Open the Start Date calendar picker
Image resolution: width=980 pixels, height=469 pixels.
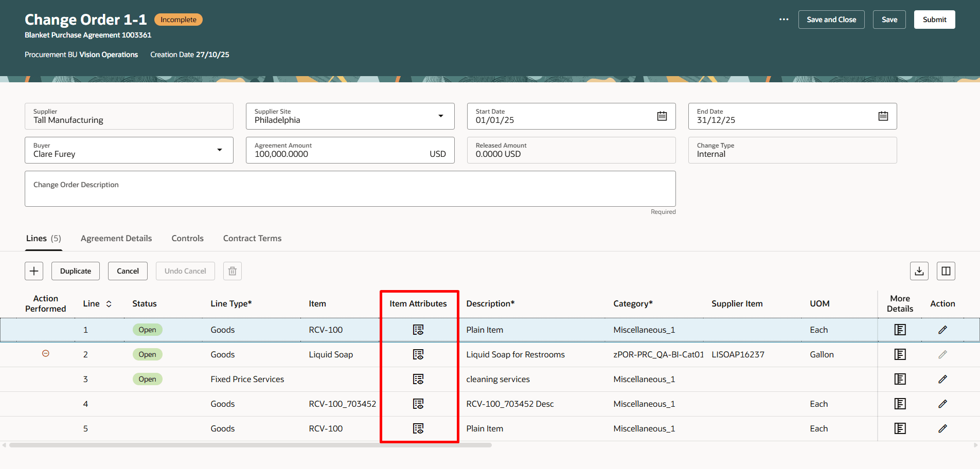coord(662,116)
